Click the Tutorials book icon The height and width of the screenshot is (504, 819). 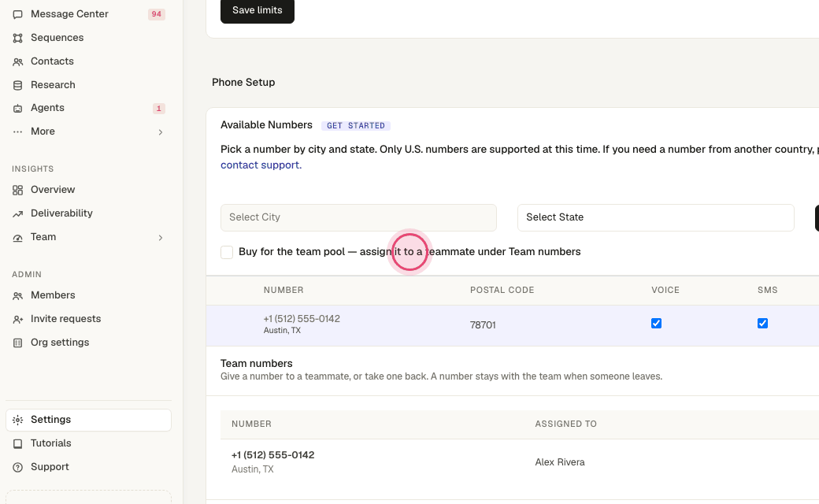click(18, 444)
